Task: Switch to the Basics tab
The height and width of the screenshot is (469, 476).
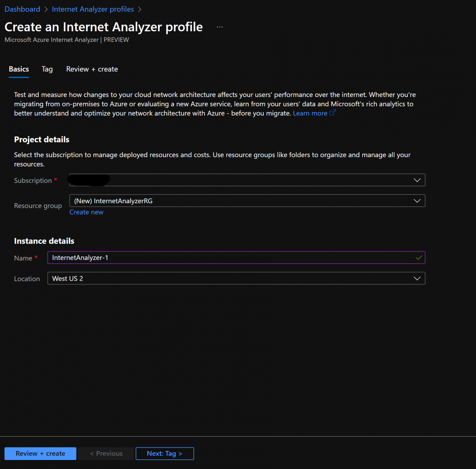Action: (x=19, y=69)
